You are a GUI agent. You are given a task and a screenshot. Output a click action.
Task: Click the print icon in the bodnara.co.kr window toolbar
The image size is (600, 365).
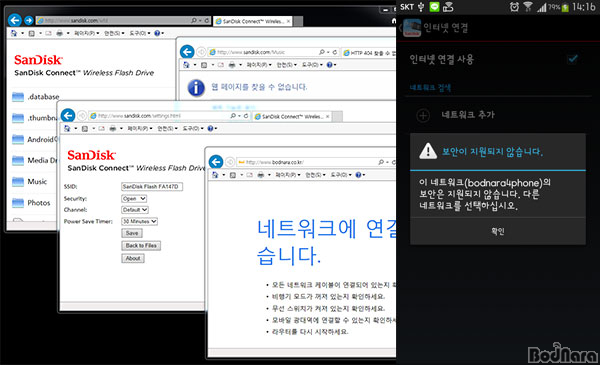(261, 175)
